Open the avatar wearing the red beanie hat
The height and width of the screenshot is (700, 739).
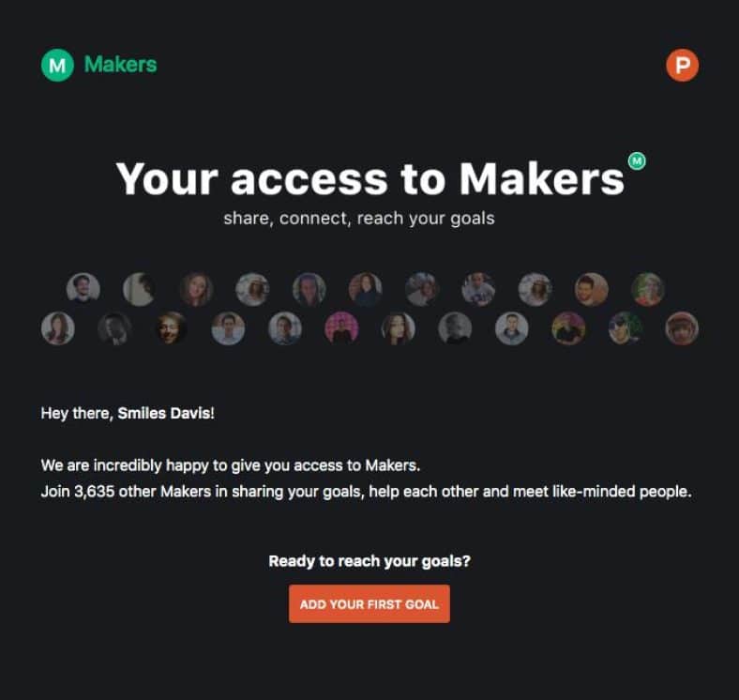point(682,327)
